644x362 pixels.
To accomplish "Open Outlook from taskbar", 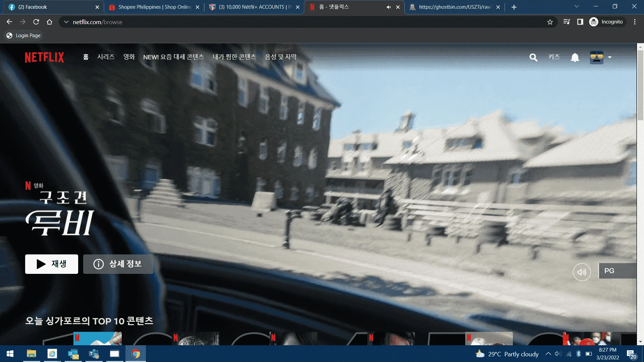I will coord(73,354).
